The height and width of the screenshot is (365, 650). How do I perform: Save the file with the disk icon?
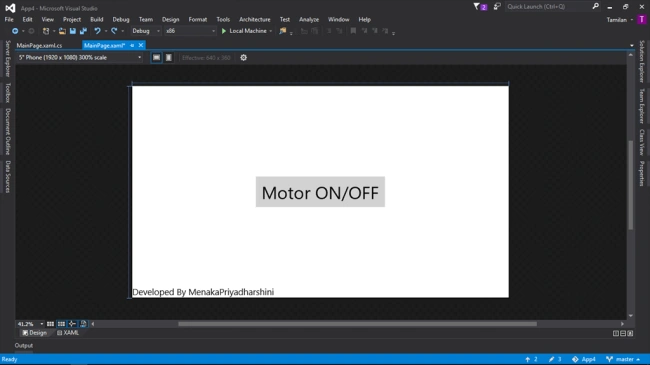pyautogui.click(x=73, y=31)
